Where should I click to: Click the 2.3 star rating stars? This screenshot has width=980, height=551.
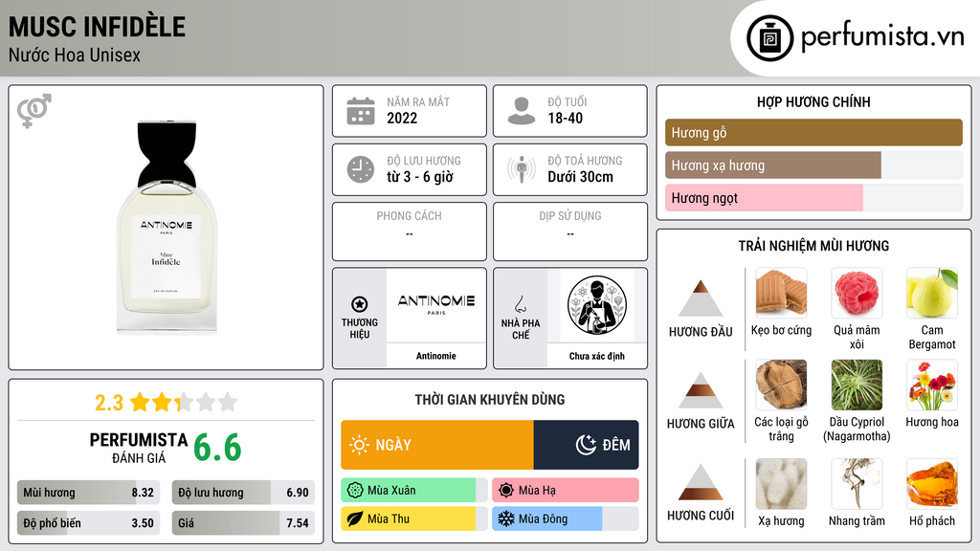click(184, 402)
